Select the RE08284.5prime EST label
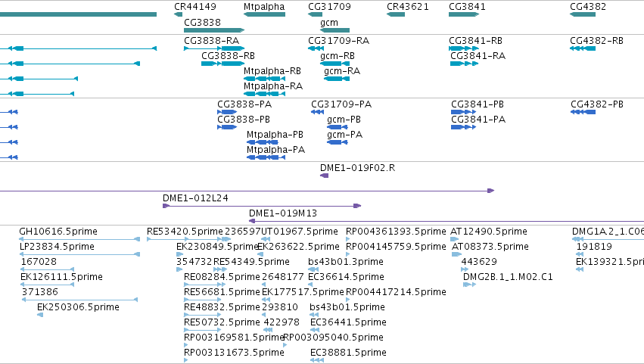This screenshot has width=644, height=364. (222, 277)
